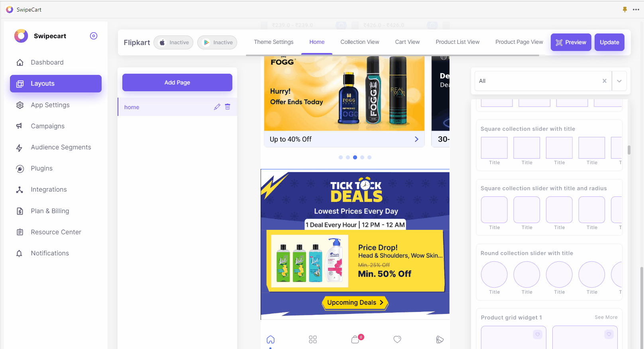Tap the home tab icon in preview
The width and height of the screenshot is (644, 349).
pos(271,339)
